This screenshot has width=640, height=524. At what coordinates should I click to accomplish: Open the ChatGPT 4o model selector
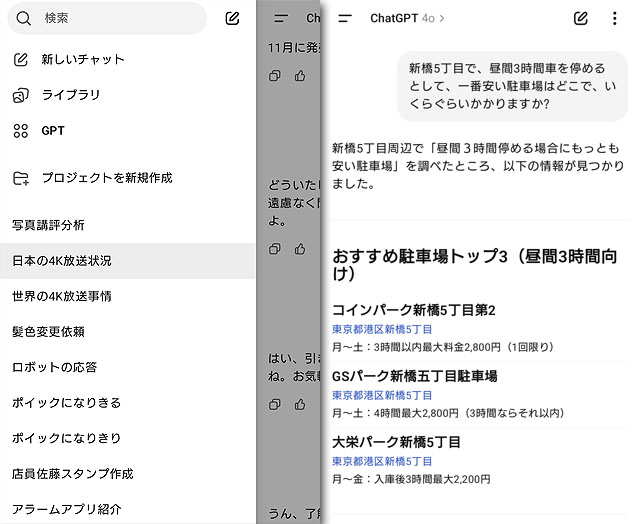pyautogui.click(x=407, y=18)
